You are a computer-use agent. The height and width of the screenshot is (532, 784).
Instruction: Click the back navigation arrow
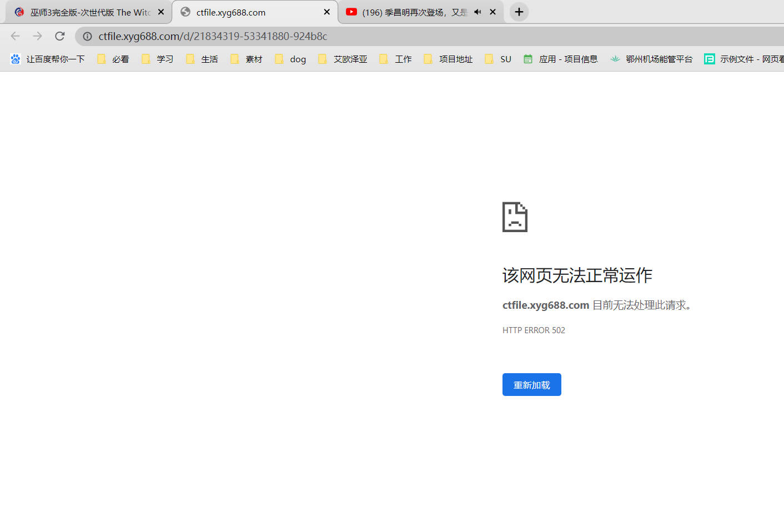(x=15, y=36)
